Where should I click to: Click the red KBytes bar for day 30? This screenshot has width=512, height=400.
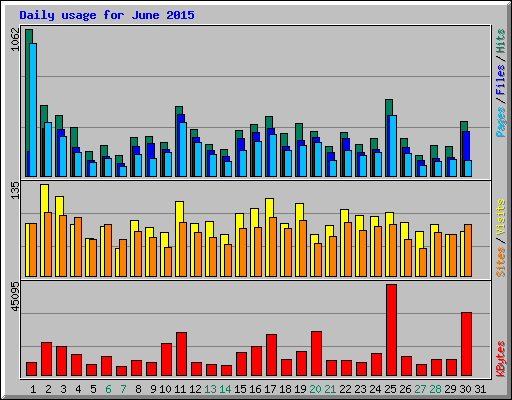pos(466,344)
